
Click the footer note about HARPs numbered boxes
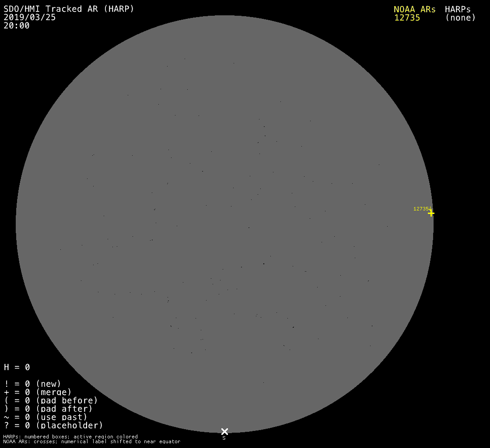[x=70, y=437]
